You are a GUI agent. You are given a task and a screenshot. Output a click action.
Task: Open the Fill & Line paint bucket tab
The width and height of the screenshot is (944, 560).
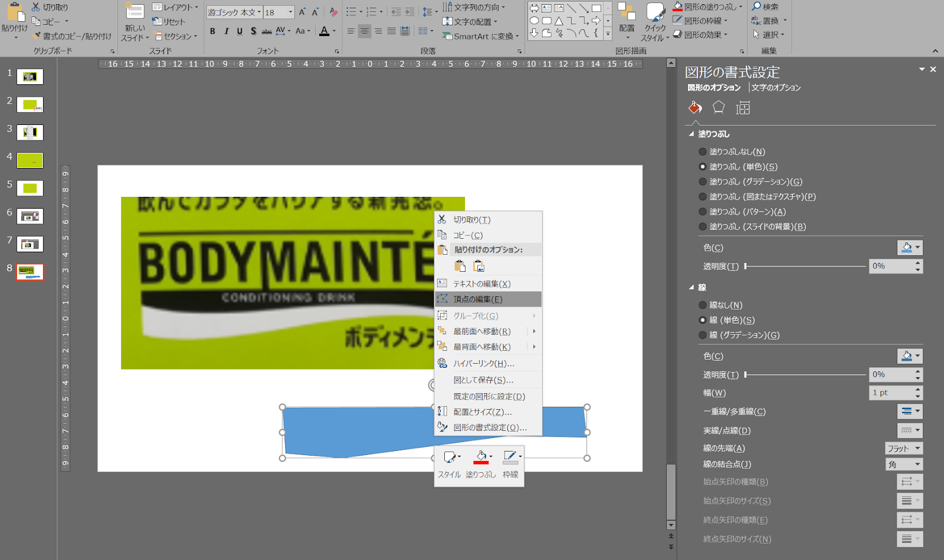[x=695, y=108]
